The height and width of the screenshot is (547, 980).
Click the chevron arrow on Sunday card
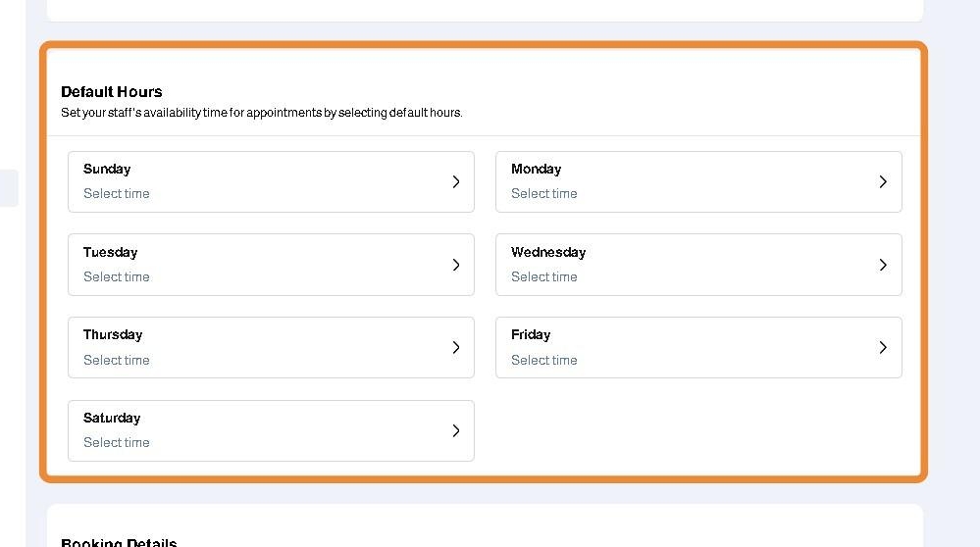click(456, 181)
